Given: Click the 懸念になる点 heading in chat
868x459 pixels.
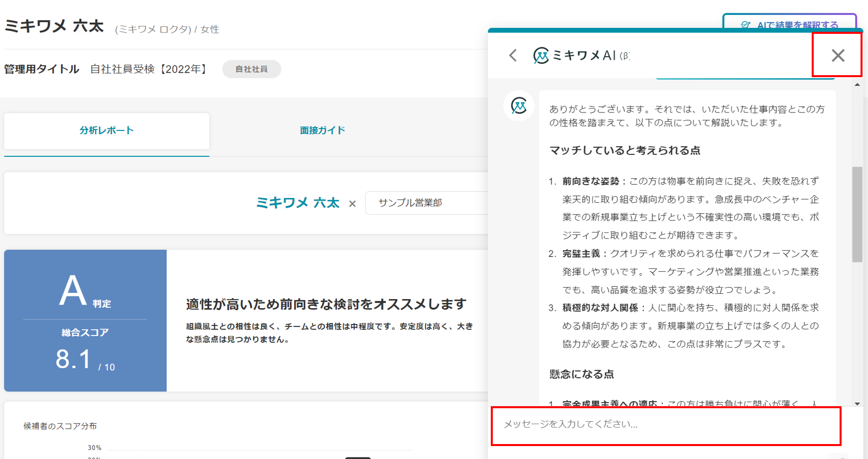Looking at the screenshot, I should click(581, 374).
